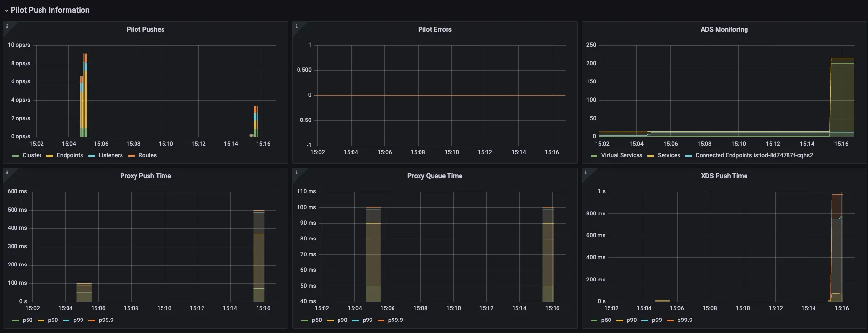Open the Proxy Queue Time panel title menu

coord(435,176)
